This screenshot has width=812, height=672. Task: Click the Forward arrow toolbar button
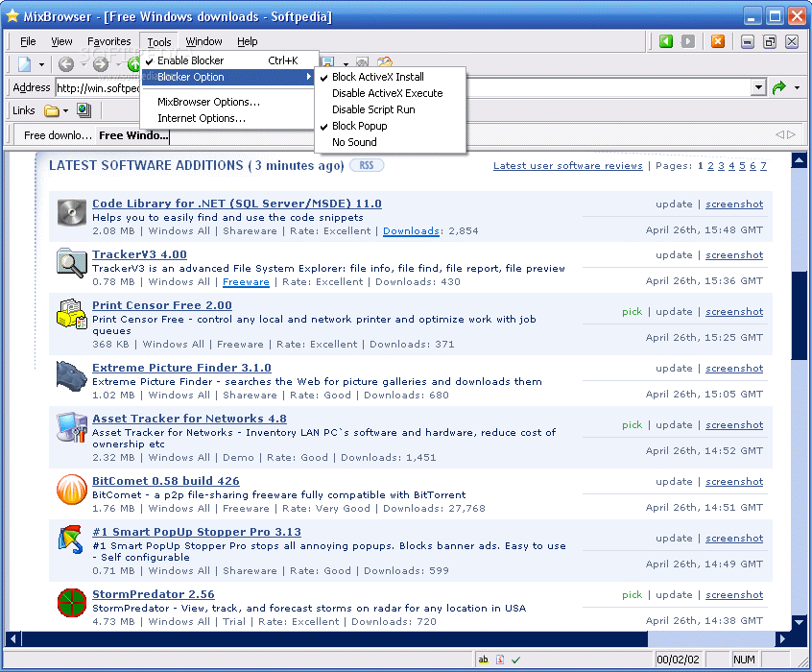[101, 64]
